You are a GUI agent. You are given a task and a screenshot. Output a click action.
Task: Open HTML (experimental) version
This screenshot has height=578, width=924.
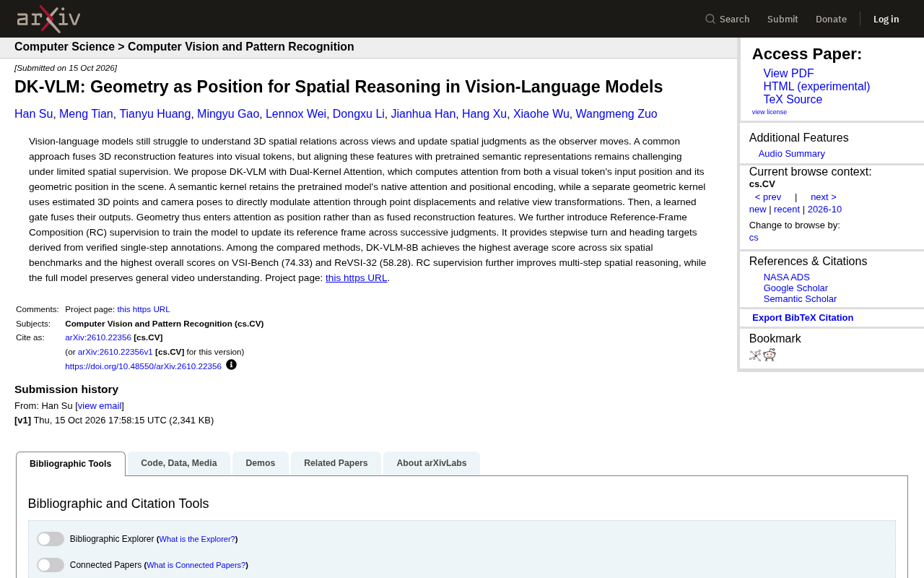[x=816, y=87]
